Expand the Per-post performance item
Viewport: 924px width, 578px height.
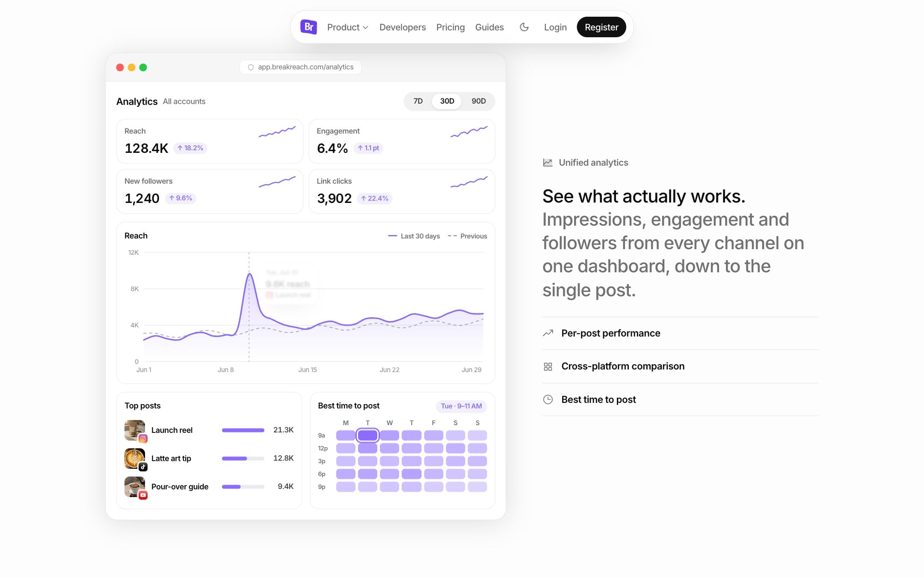680,333
